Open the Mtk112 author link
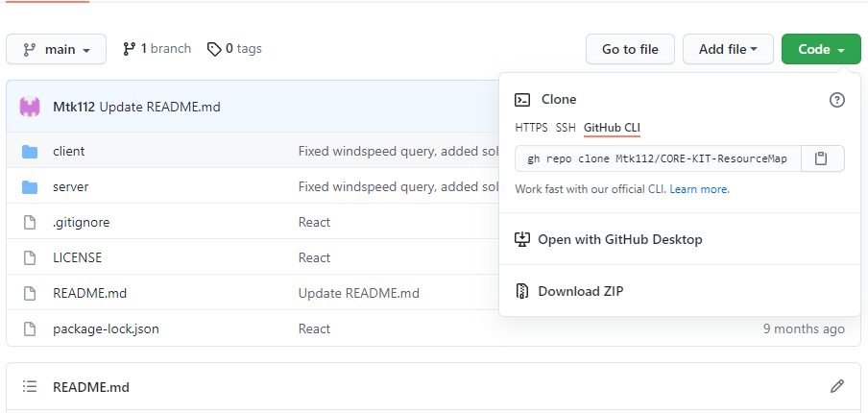This screenshot has width=868, height=413. [74, 107]
